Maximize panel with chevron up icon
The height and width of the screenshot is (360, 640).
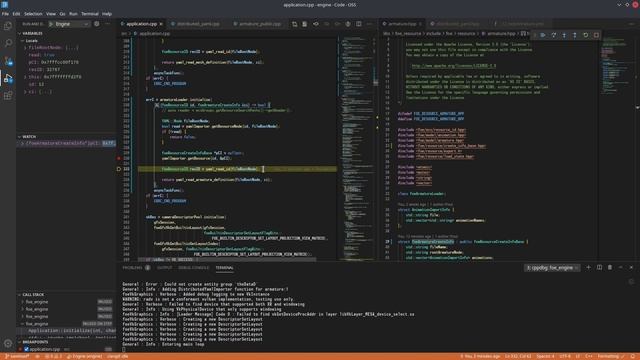pyautogui.click(x=621, y=267)
